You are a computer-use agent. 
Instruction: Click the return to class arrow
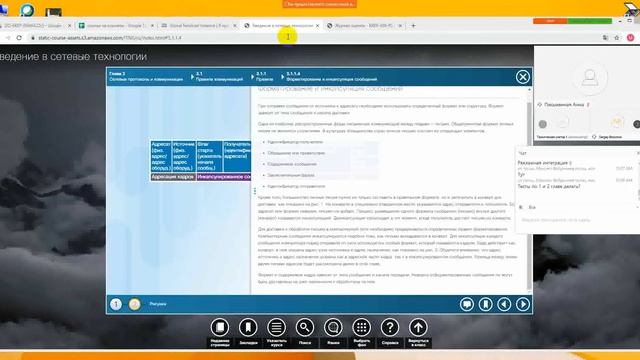[x=418, y=327]
